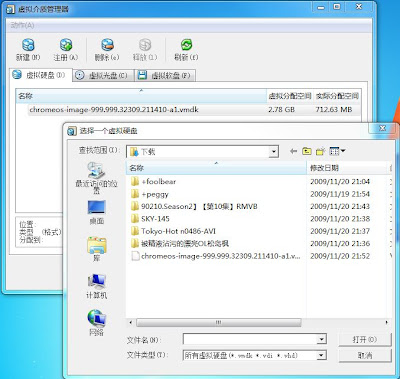400x379 pixels.
Task: Open 最近访问的位置 in the places bar
Action: [96, 177]
